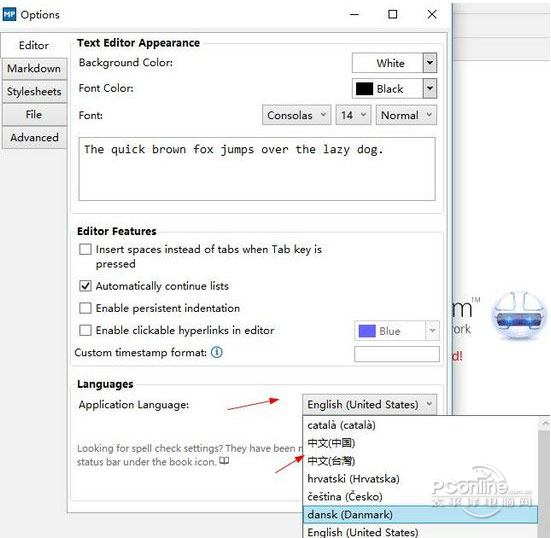This screenshot has width=551, height=538.
Task: Switch to the File tab
Action: coord(34,115)
